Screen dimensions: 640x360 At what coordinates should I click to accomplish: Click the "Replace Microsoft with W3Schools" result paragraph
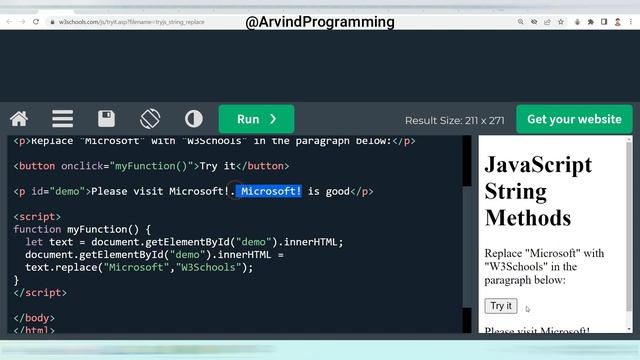click(x=544, y=267)
